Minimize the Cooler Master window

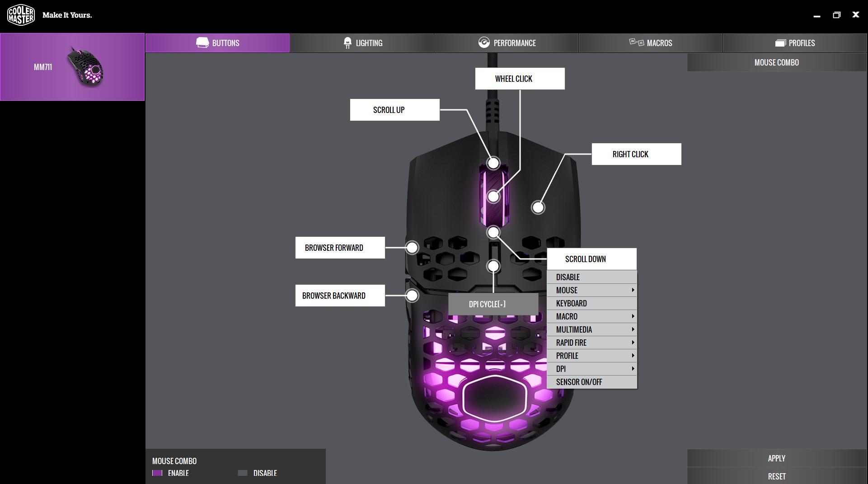[817, 15]
